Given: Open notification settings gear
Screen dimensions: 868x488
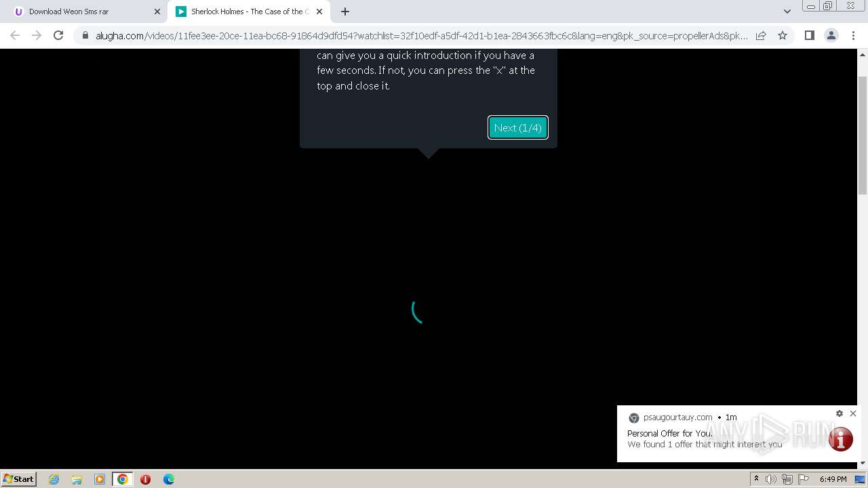Looking at the screenshot, I should point(840,413).
